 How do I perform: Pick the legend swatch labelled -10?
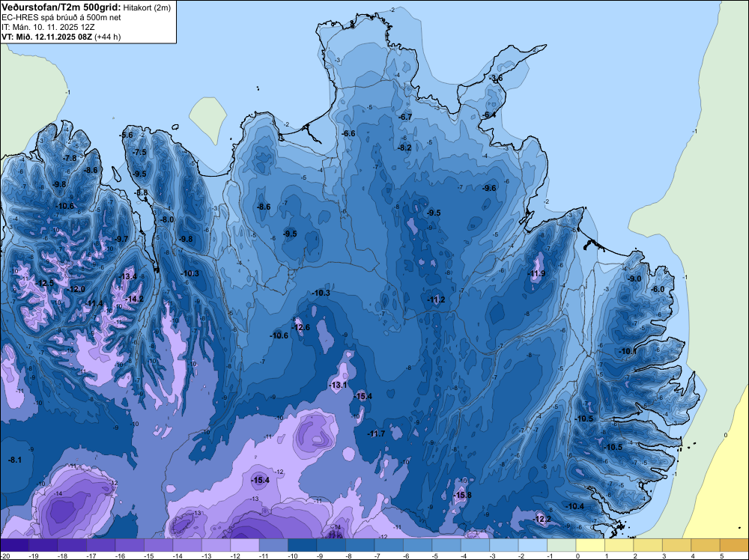pyautogui.click(x=303, y=545)
